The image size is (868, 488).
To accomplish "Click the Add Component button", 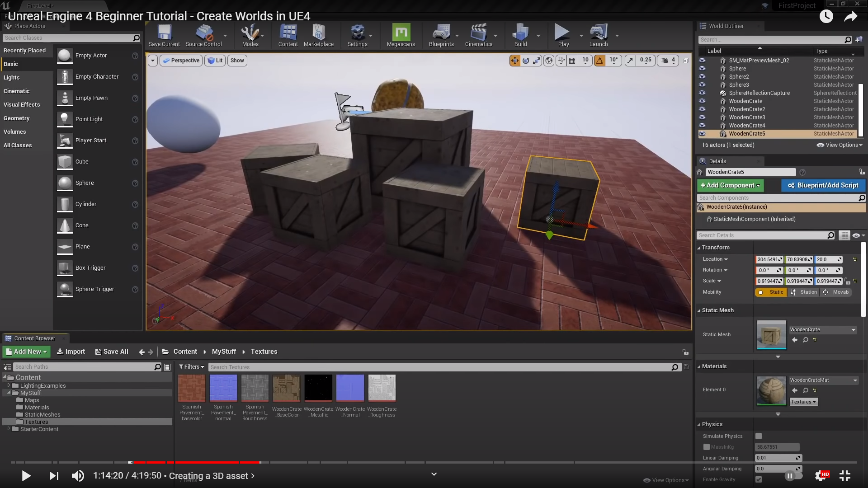I will click(x=730, y=185).
